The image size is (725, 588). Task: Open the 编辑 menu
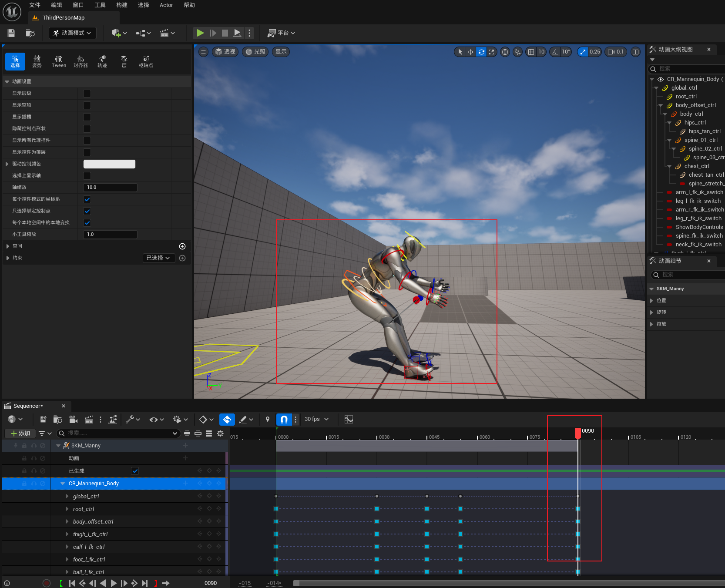point(57,5)
